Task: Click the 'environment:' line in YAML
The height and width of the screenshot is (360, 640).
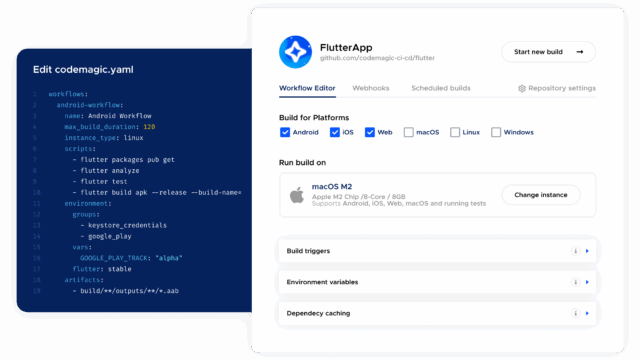Action: pyautogui.click(x=88, y=203)
